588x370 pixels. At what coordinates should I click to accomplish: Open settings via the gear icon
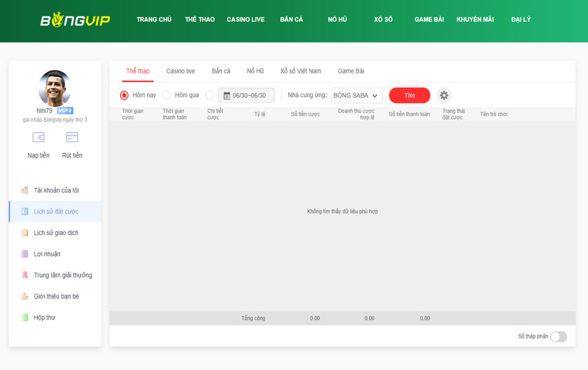tap(444, 95)
